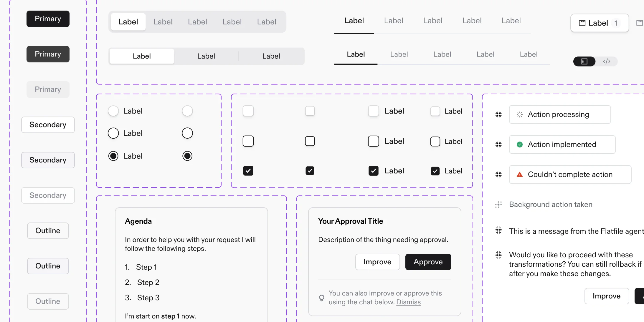
Task: Uncheck the checked Label checkbox
Action: (x=373, y=171)
